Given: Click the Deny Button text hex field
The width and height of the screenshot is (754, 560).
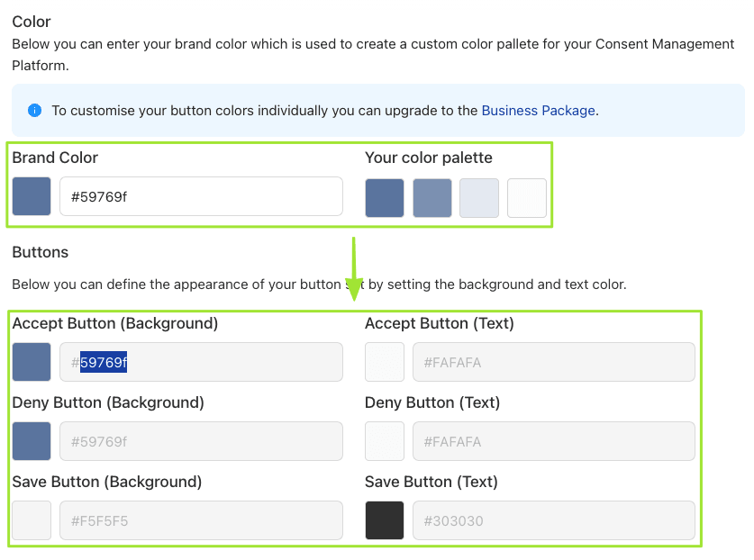Looking at the screenshot, I should coord(553,441).
